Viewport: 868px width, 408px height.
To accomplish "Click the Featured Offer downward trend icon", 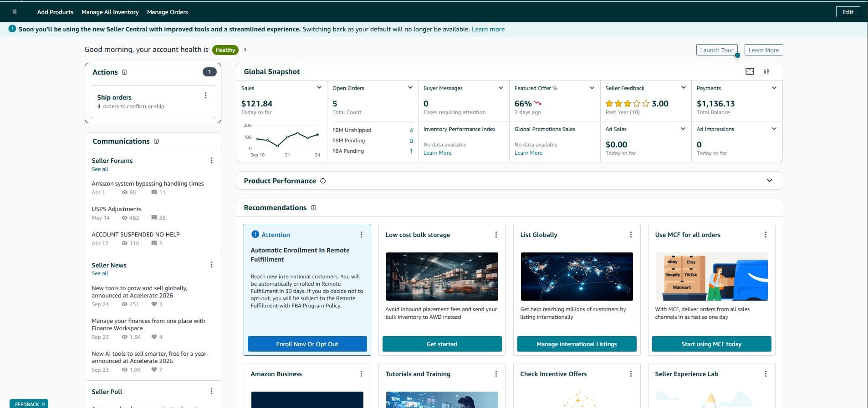I will click(537, 104).
